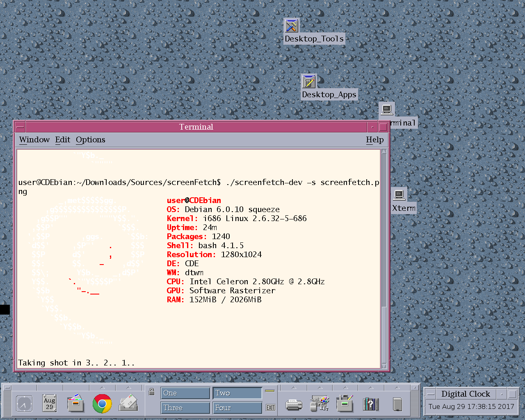The image size is (525, 420).
Task: Expand the subpanel arrow above the Printer
Action: (x=294, y=388)
